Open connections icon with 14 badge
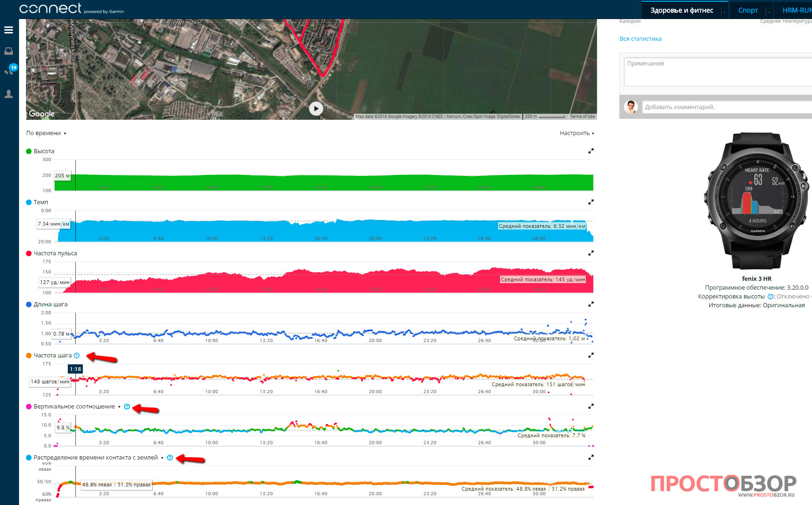This screenshot has height=505, width=812. click(x=9, y=71)
